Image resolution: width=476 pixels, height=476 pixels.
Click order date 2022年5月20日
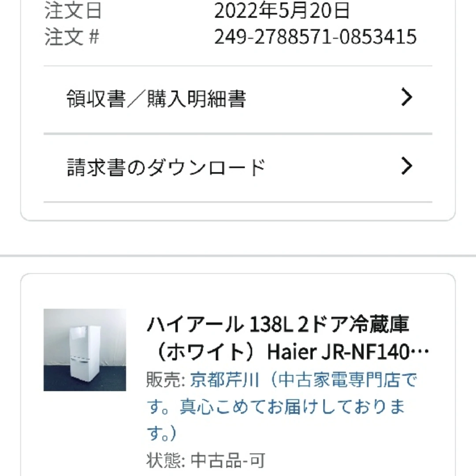[x=282, y=10]
